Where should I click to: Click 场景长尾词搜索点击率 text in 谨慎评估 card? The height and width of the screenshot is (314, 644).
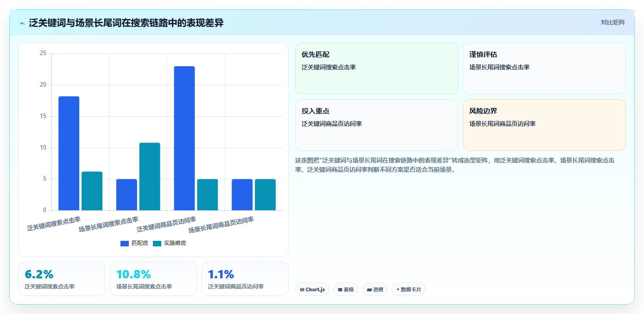coord(499,67)
